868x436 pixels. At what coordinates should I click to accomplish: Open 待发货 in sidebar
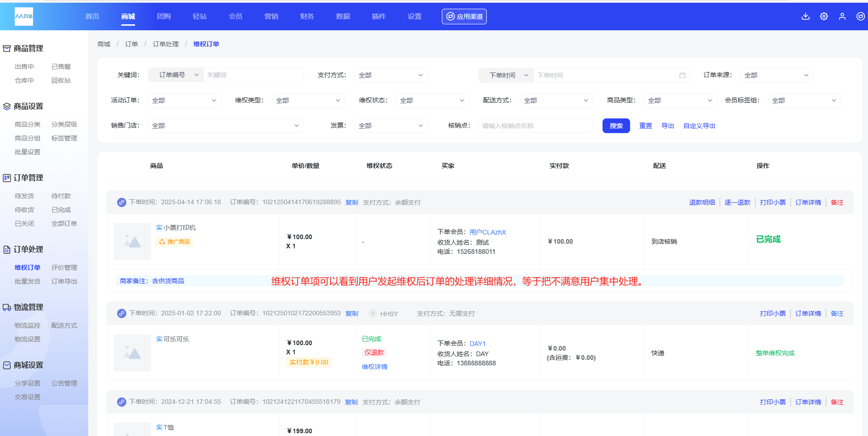[24, 196]
